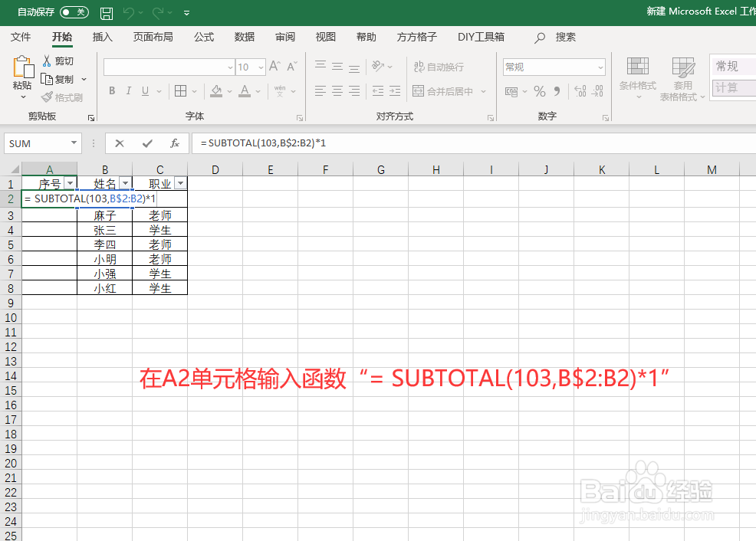Click the Cut (剪切) scissors icon
The image size is (756, 541).
[47, 61]
